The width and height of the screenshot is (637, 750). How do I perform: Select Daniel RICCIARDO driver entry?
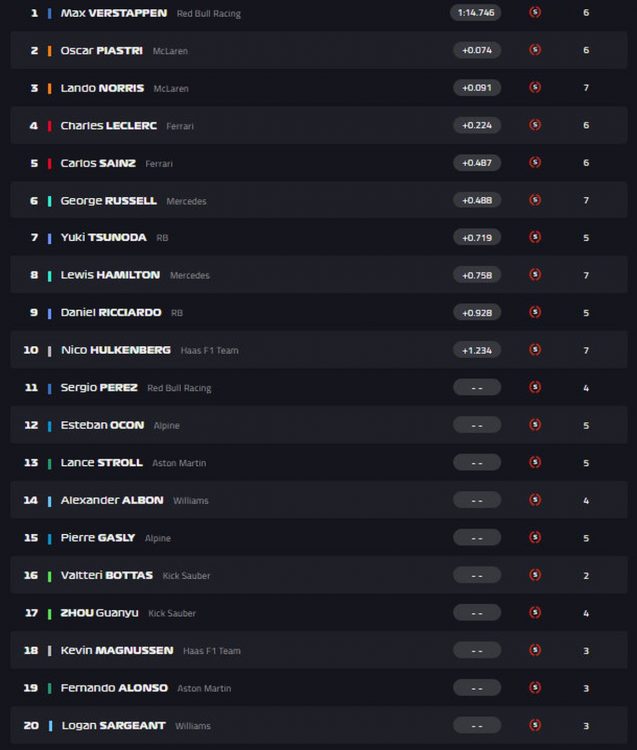tap(111, 313)
